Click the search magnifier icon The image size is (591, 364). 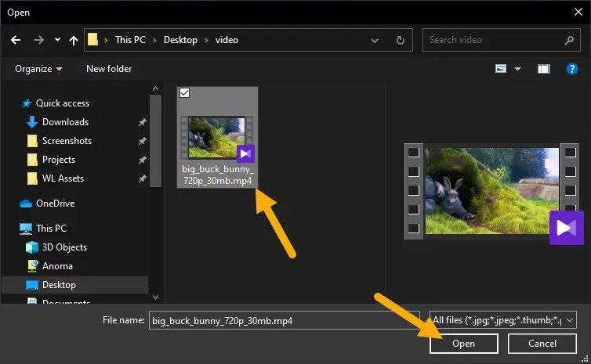tap(569, 40)
